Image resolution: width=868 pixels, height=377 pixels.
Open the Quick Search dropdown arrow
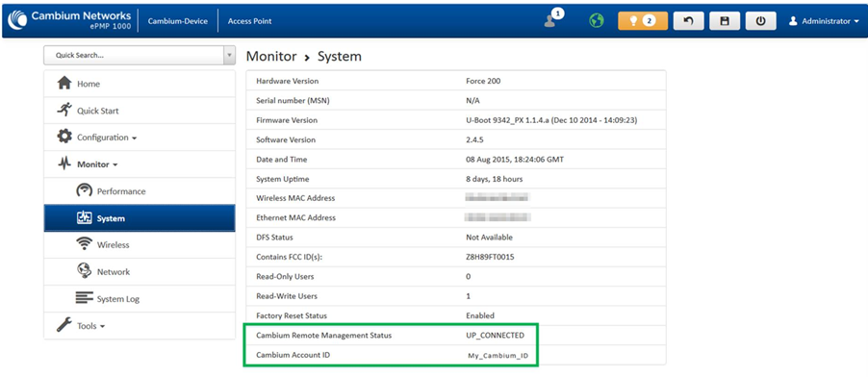(x=229, y=56)
